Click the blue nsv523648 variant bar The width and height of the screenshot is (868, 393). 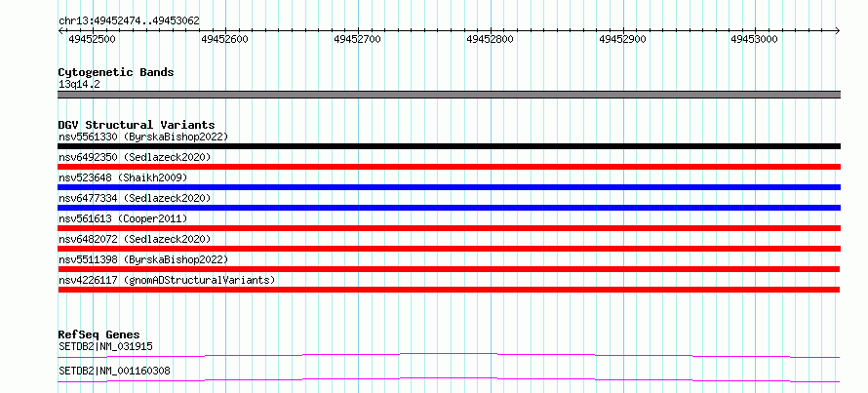click(x=449, y=187)
